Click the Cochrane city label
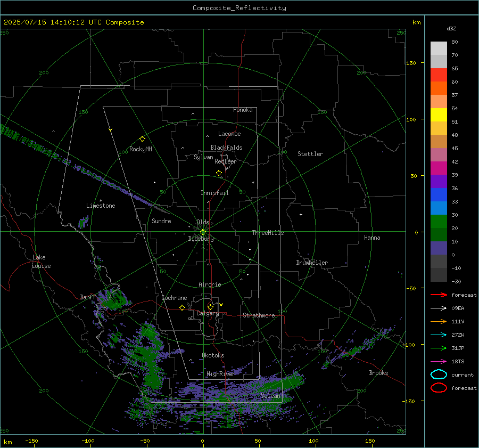The width and height of the screenshot is (479, 448). coord(174,298)
